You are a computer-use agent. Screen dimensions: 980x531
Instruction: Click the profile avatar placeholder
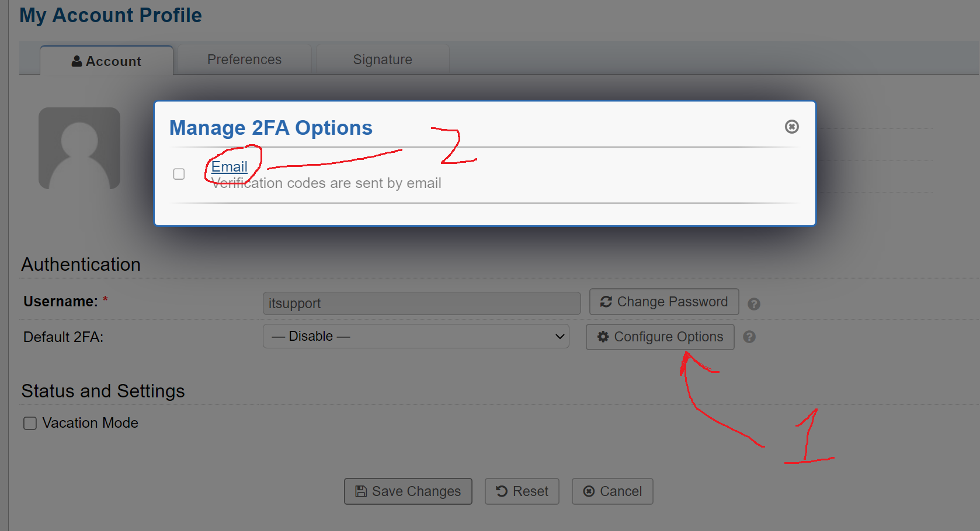(x=79, y=148)
